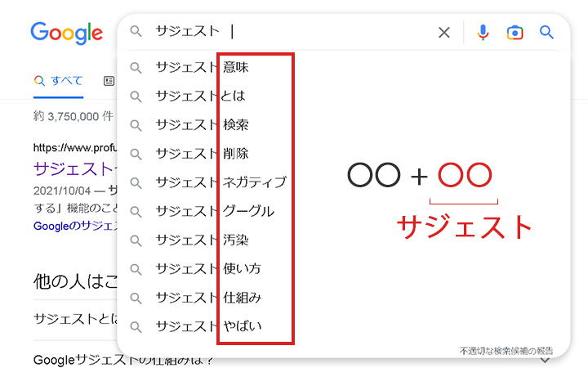
Task: Click magnifier icon beside 汚染 suggestion
Action: (x=136, y=240)
